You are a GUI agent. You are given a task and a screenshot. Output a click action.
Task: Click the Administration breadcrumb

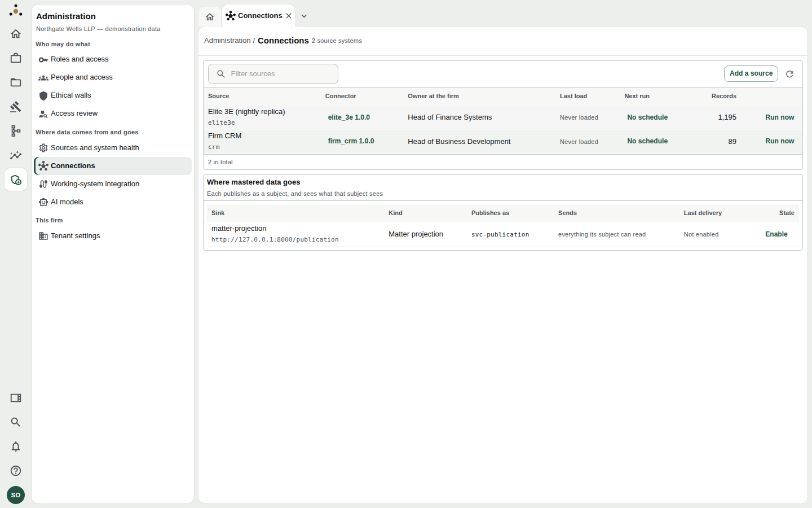[227, 41]
